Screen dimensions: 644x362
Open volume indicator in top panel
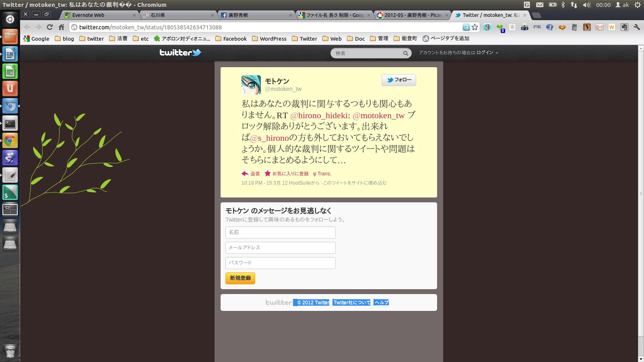pyautogui.click(x=586, y=5)
